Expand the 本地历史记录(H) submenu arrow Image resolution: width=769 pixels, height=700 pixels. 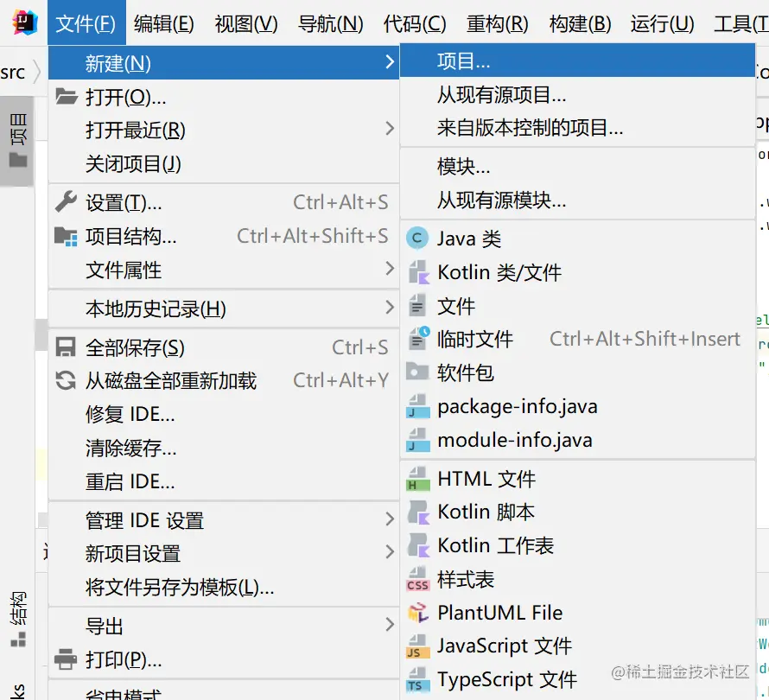[390, 308]
